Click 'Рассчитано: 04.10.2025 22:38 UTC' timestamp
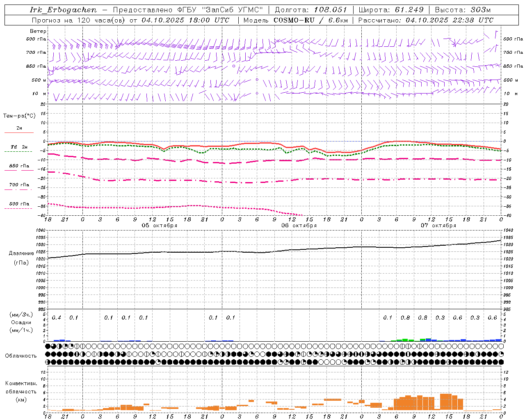The image size is (525, 420). pos(426,20)
